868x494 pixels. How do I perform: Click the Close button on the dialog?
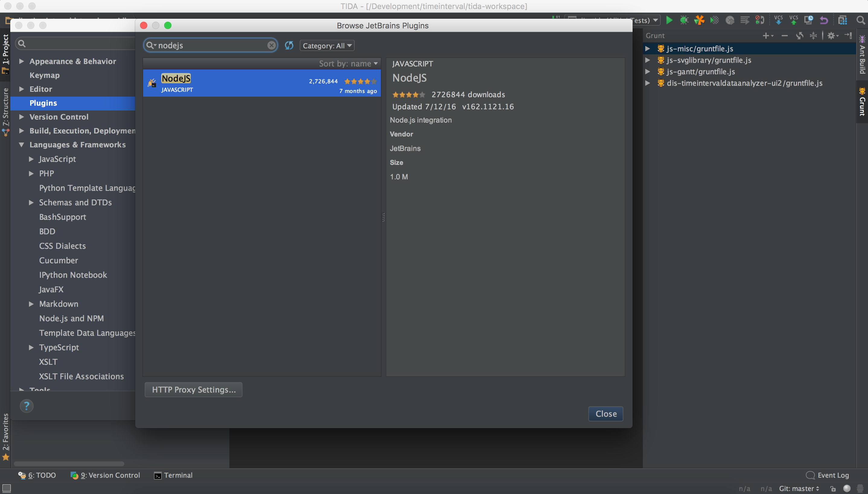606,413
